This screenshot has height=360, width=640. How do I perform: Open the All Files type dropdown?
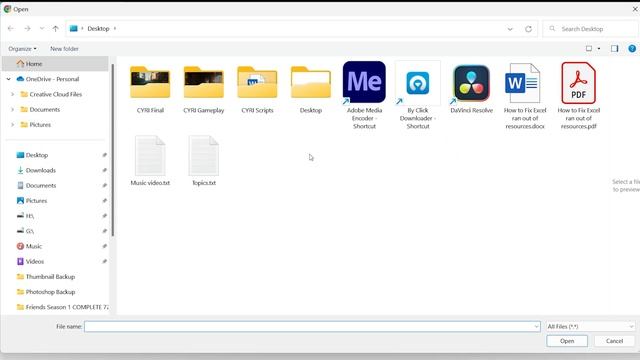pos(590,327)
